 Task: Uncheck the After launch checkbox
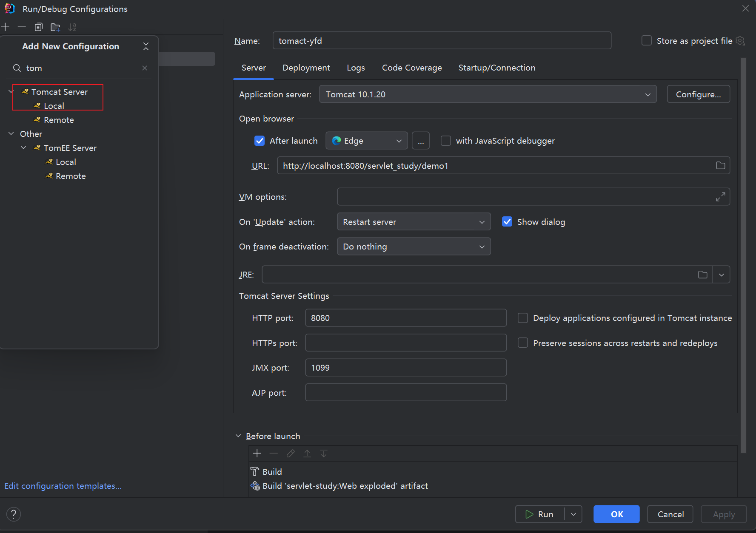coord(260,141)
